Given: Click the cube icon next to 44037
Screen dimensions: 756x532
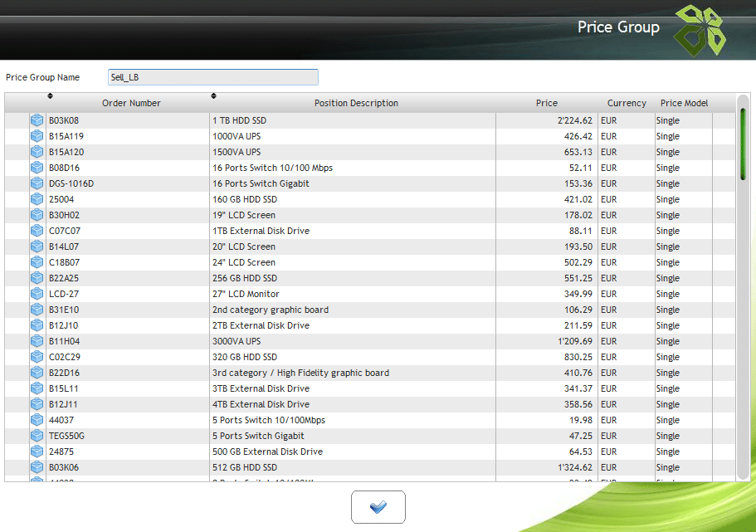Looking at the screenshot, I should tap(37, 420).
